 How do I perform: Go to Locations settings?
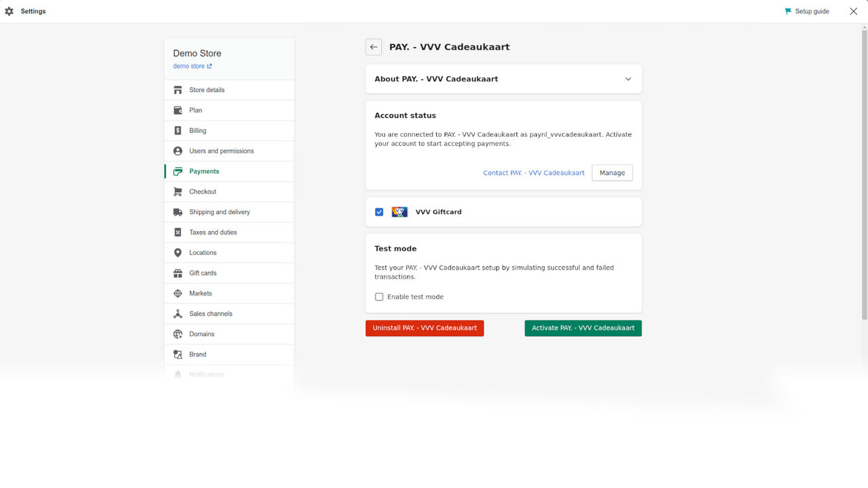click(229, 253)
